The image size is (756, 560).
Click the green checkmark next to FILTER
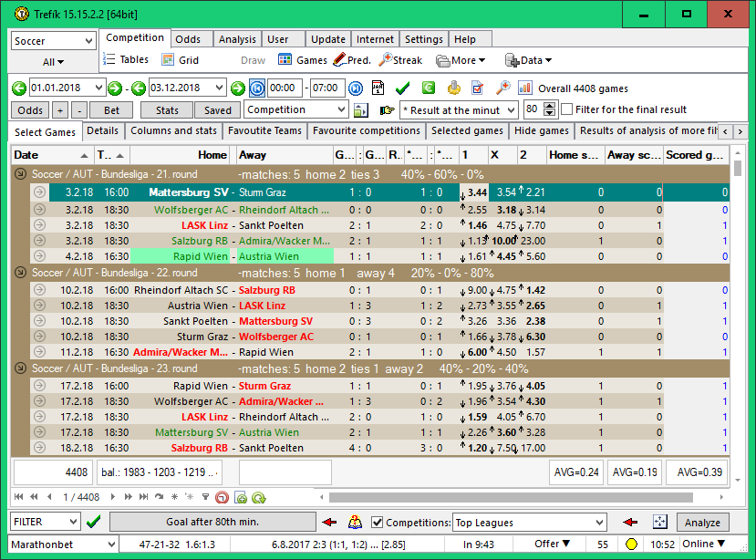[93, 523]
